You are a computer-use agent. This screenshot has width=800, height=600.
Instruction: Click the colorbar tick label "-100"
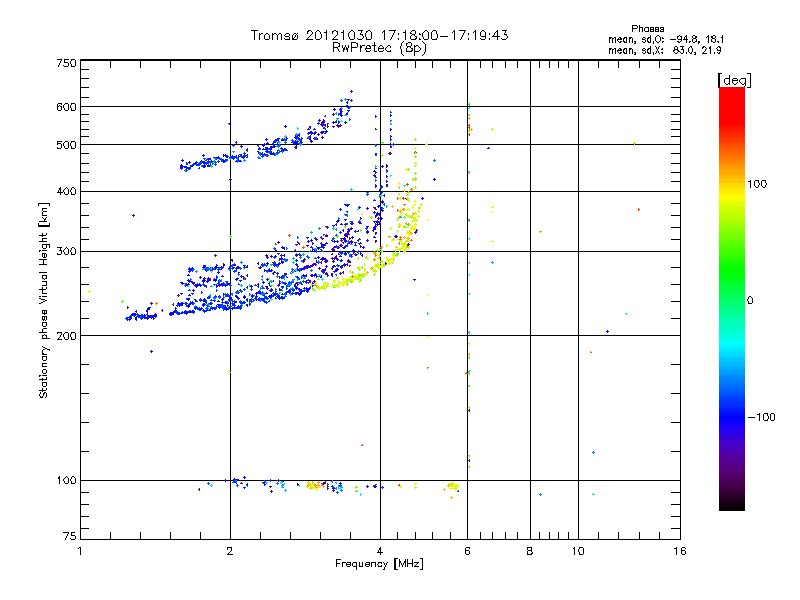tap(761, 417)
